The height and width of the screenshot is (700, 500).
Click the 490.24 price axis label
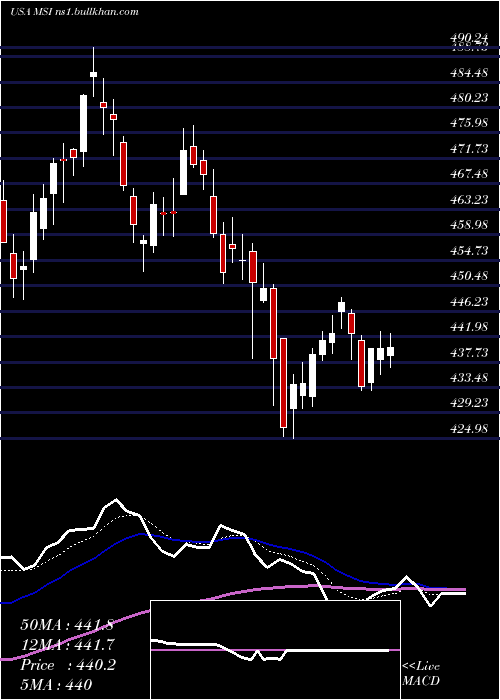[x=469, y=38]
